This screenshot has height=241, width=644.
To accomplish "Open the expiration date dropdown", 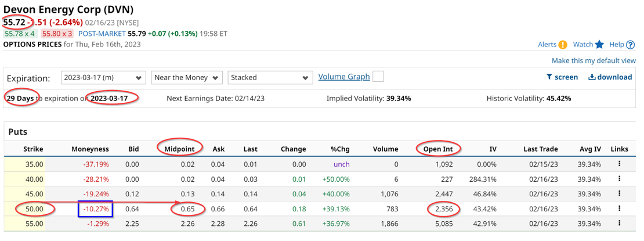I will 104,78.
